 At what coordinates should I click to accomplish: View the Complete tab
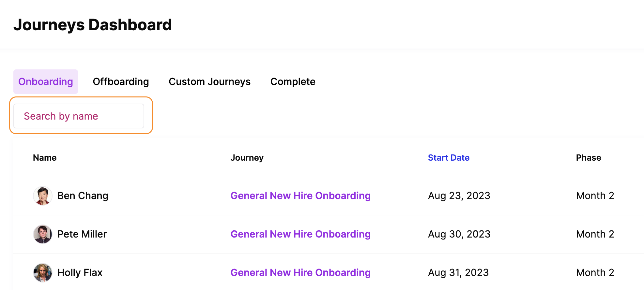pos(293,81)
